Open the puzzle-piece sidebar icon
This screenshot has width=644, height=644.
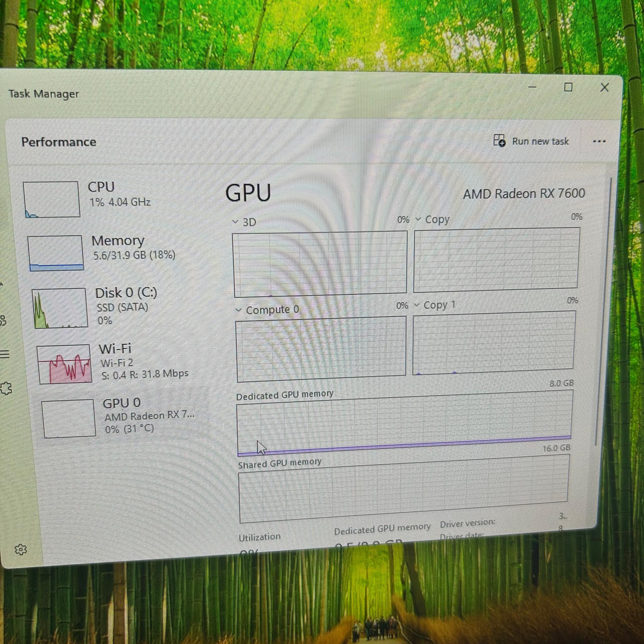click(x=6, y=389)
